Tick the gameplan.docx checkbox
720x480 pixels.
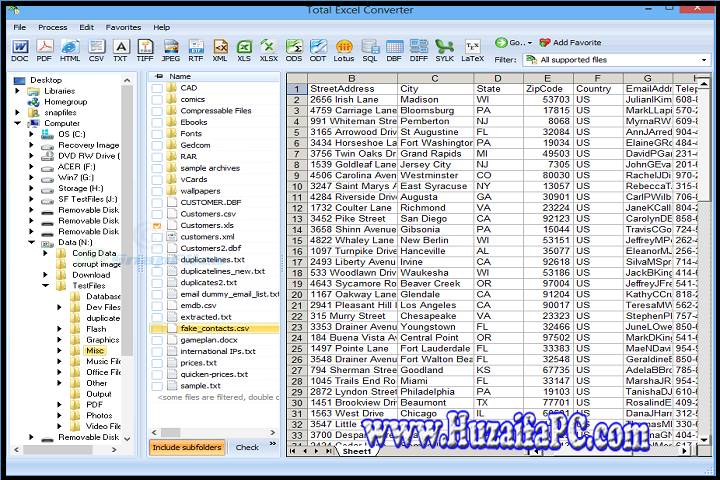click(x=157, y=340)
